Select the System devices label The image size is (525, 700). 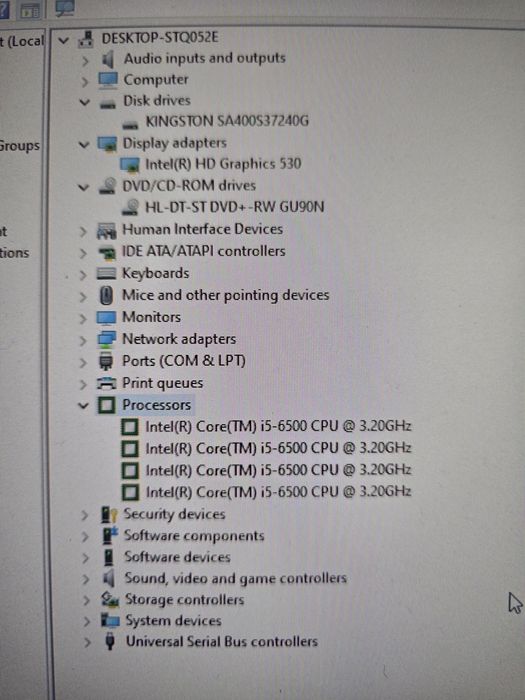pyautogui.click(x=173, y=621)
